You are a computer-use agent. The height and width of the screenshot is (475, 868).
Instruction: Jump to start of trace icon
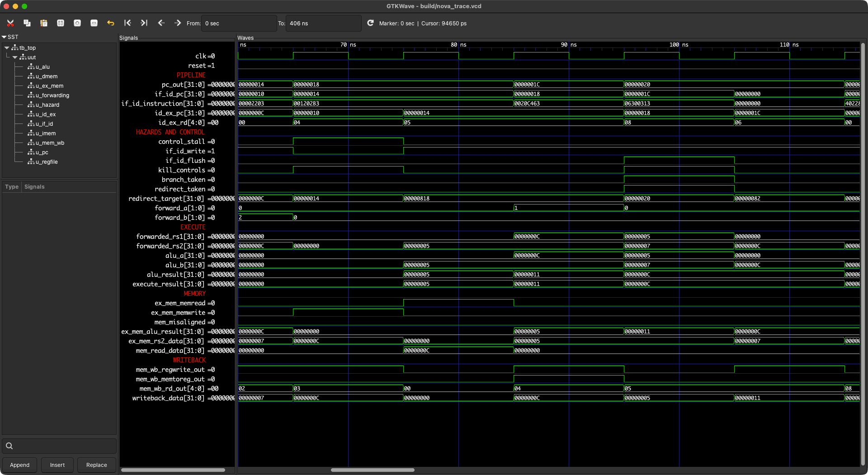point(127,23)
